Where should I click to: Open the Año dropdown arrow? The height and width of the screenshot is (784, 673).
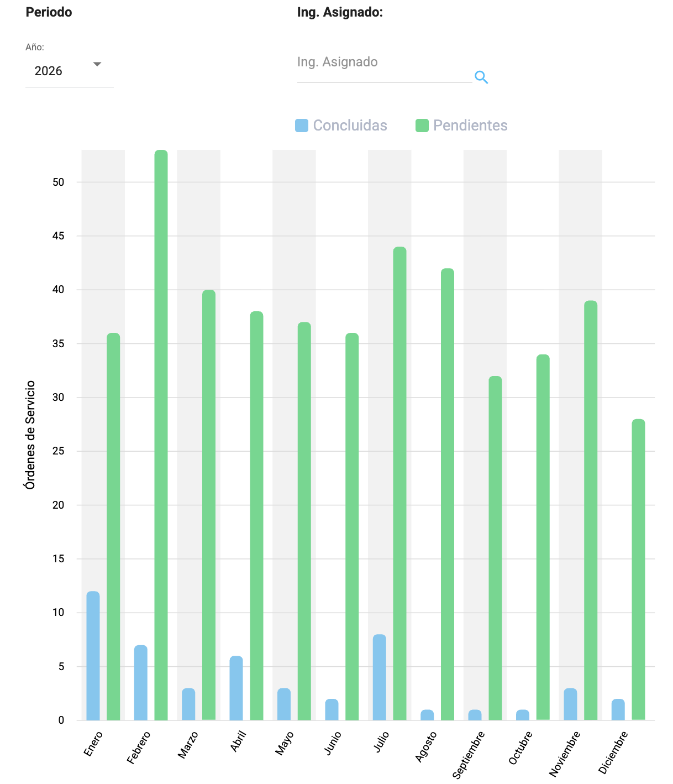coord(97,64)
